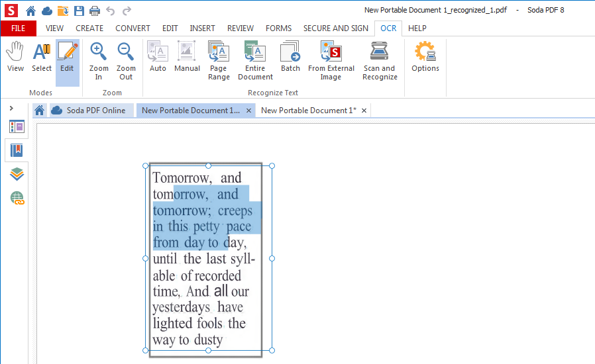Image resolution: width=595 pixels, height=364 pixels.
Task: Redo the last action
Action: (x=127, y=11)
